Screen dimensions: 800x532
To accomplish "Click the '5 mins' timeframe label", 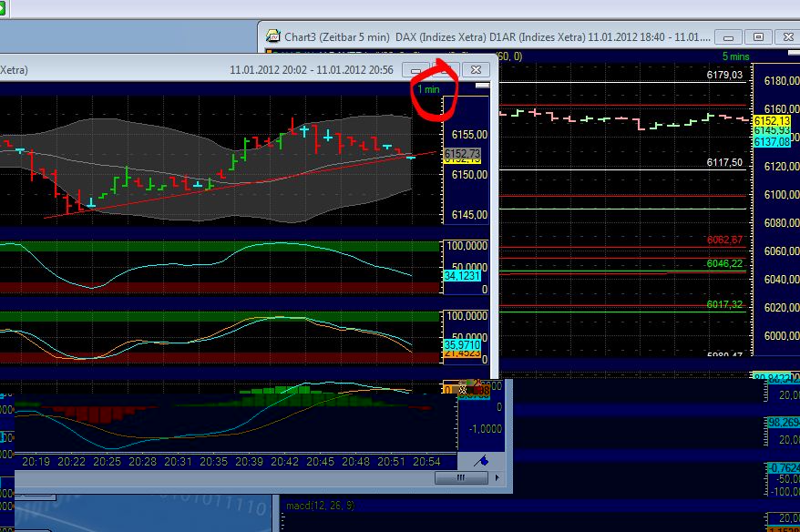I will 733,56.
